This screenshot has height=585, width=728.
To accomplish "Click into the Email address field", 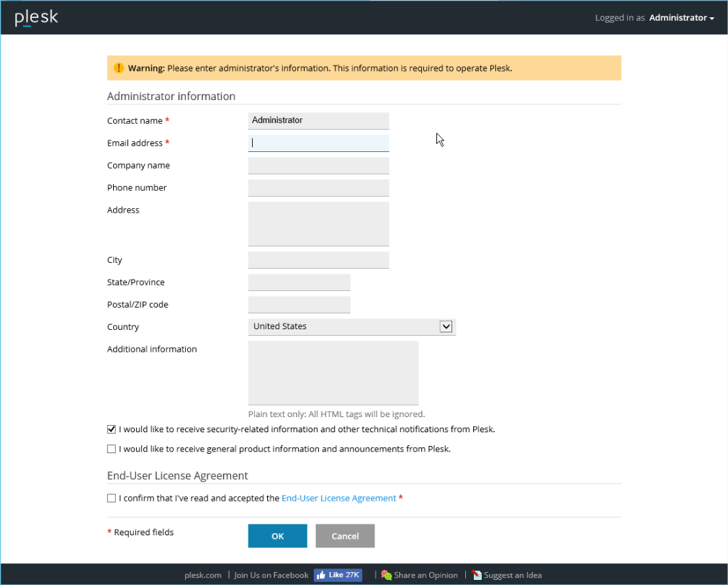I will click(x=318, y=143).
